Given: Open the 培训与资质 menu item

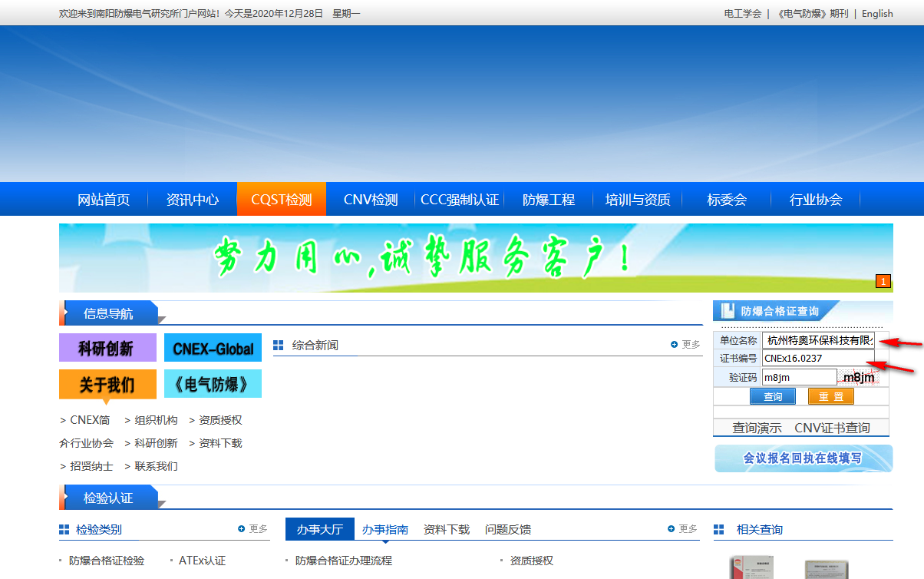Looking at the screenshot, I should [x=639, y=199].
